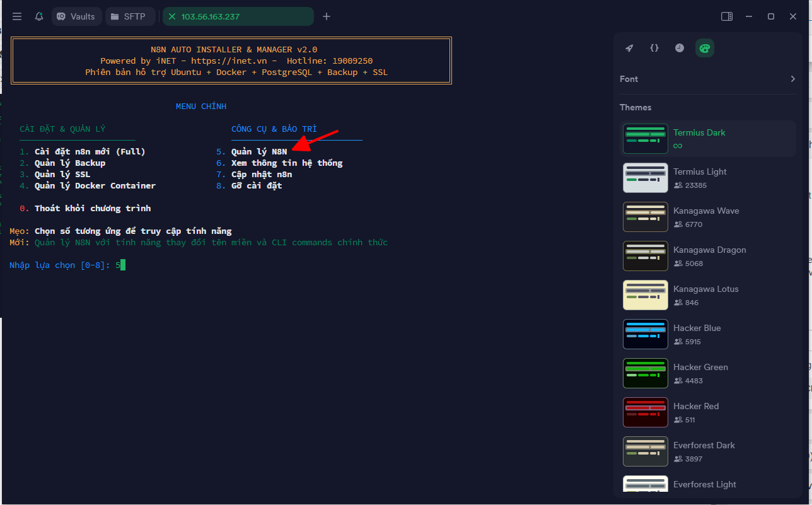Image resolution: width=812 pixels, height=505 pixels.
Task: Open the hamburger main menu
Action: pyautogui.click(x=17, y=16)
